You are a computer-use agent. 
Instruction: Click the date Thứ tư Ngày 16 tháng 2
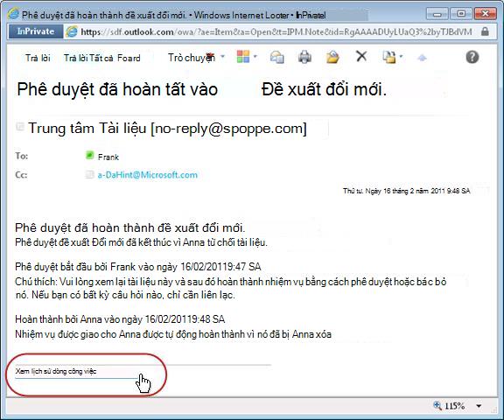coord(407,191)
